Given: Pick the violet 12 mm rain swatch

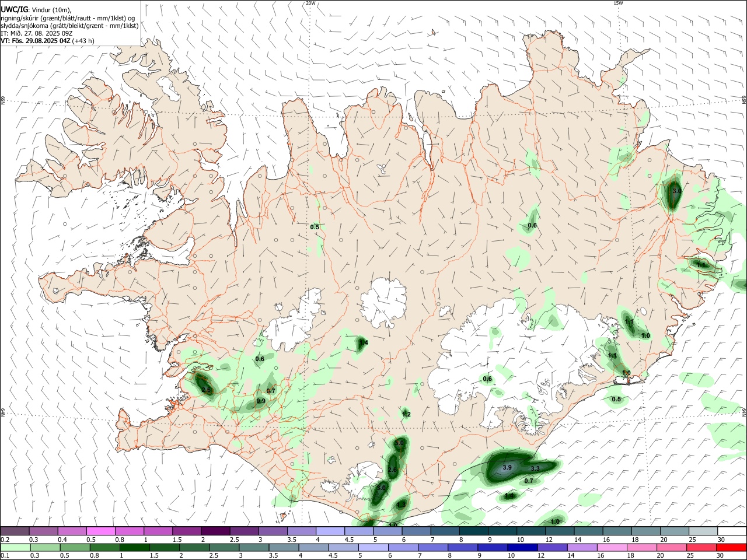Looking at the screenshot, I should point(551,547).
